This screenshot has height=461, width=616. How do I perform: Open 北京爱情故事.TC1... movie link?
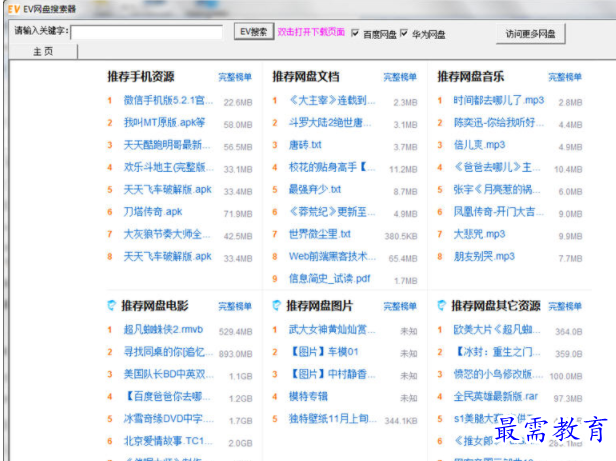click(x=168, y=441)
